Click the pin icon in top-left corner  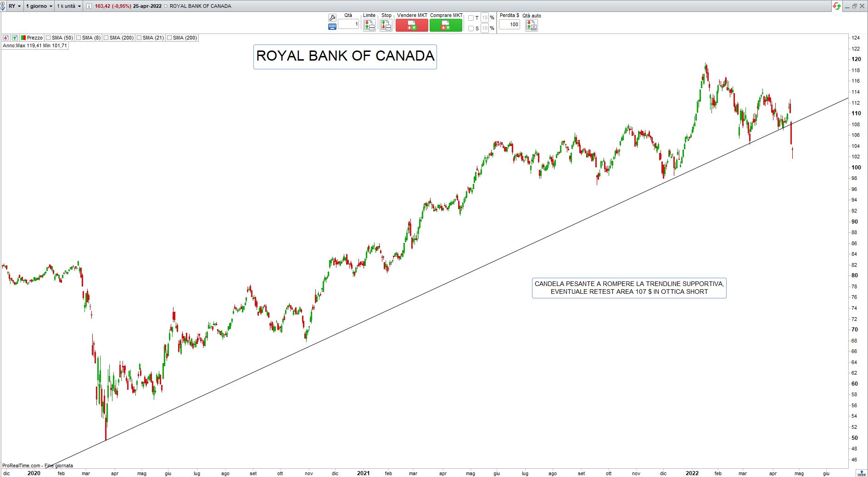3,6
